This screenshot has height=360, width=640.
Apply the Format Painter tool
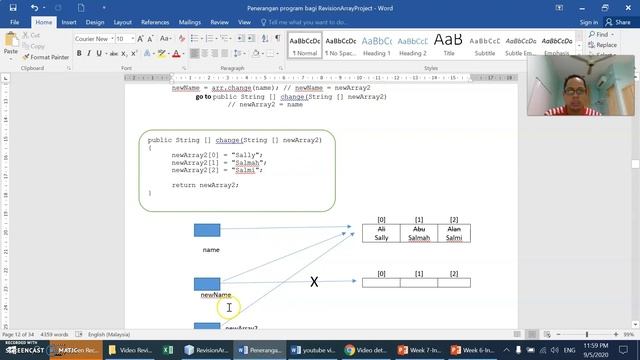pyautogui.click(x=46, y=57)
